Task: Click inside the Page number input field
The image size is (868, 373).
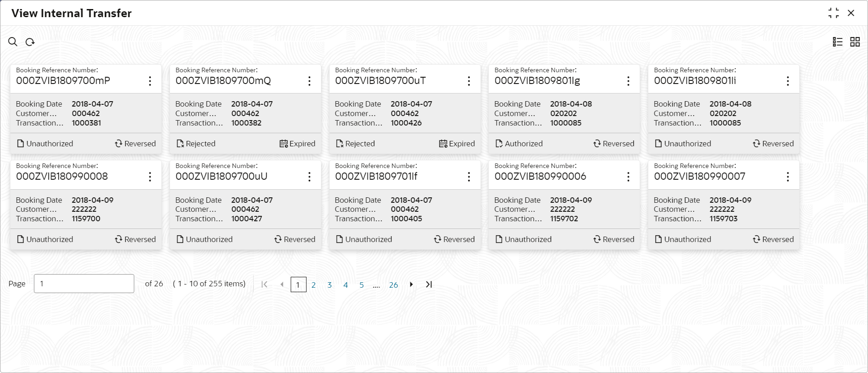Action: (x=84, y=284)
